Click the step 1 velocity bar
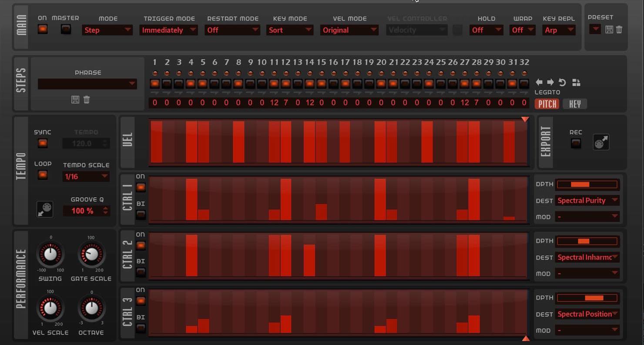The image size is (644, 345). 157,142
